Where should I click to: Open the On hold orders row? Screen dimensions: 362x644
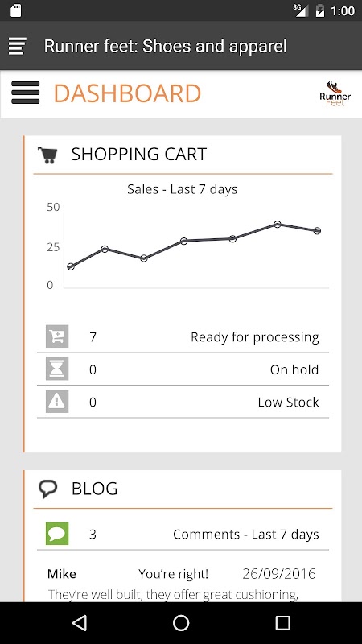pyautogui.click(x=183, y=369)
